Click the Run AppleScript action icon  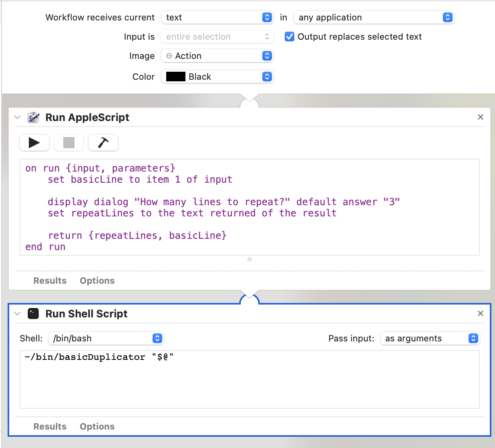click(33, 117)
